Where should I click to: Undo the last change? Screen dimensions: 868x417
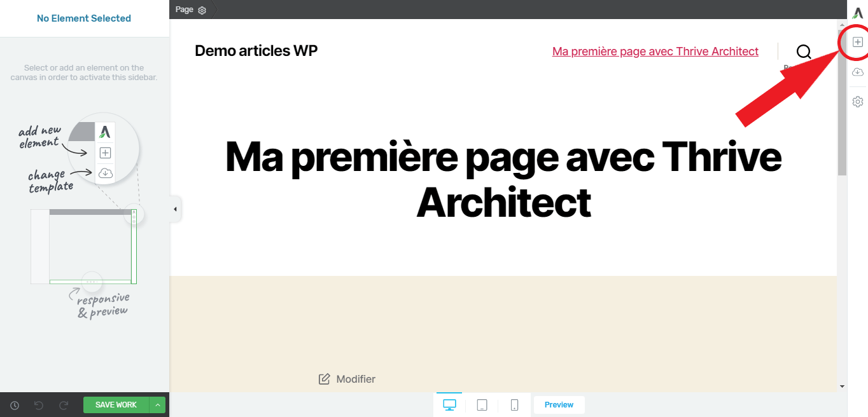point(39,405)
